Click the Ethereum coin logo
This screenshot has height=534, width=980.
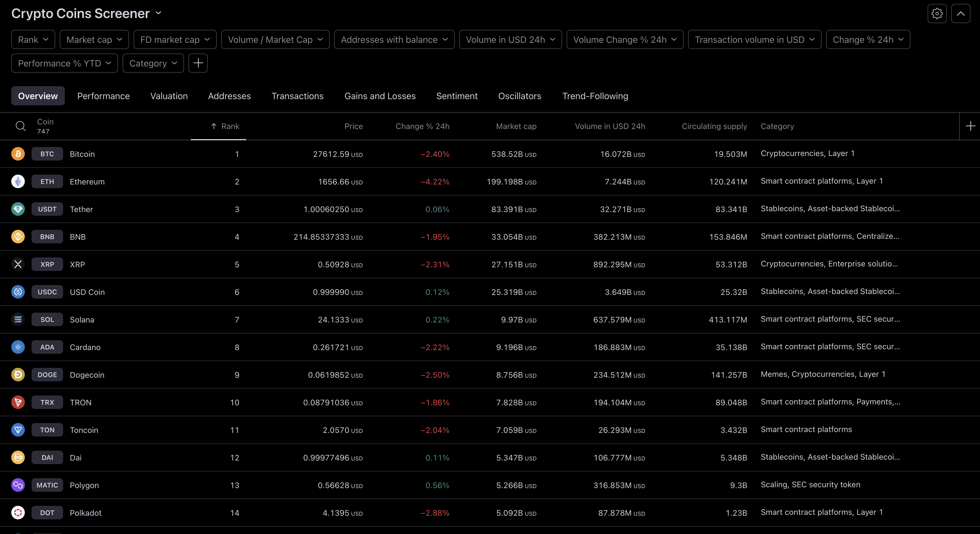pyautogui.click(x=18, y=181)
